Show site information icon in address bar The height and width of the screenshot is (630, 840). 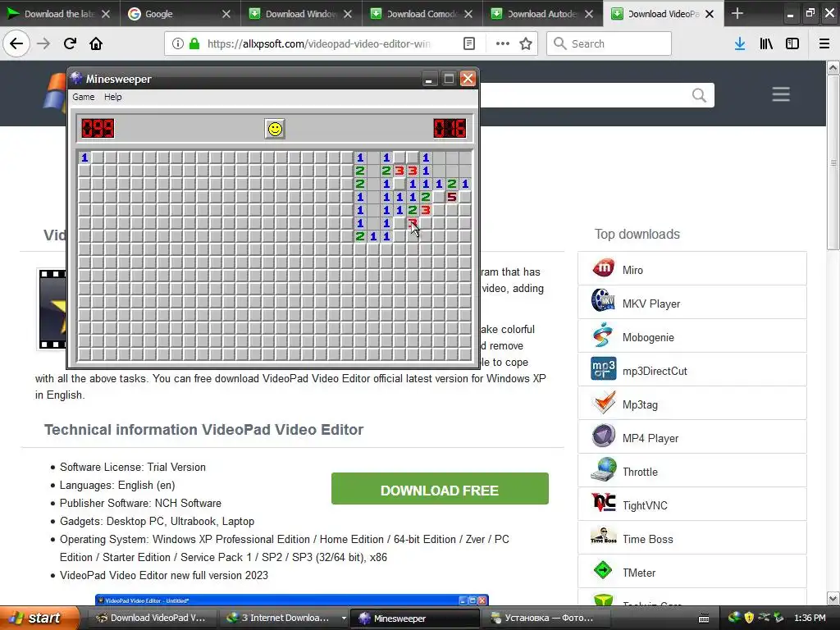pyautogui.click(x=177, y=43)
